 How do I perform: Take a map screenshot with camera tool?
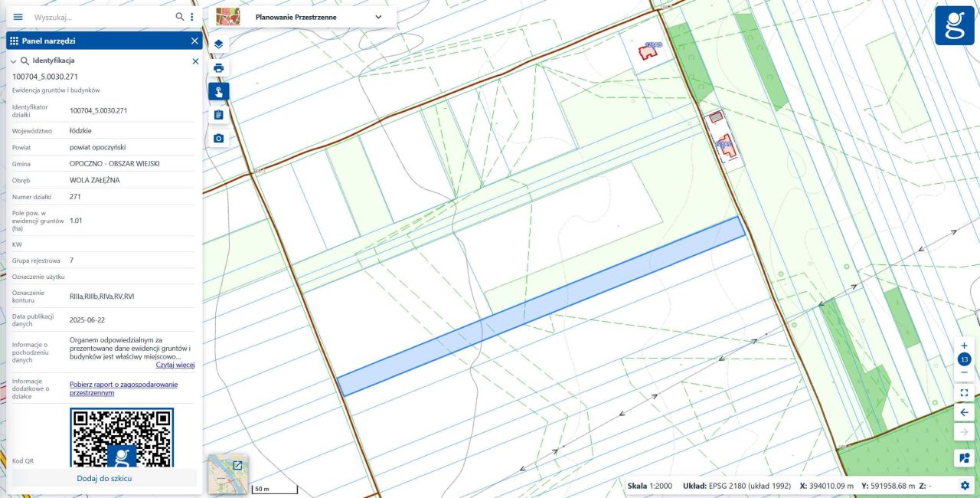(218, 139)
